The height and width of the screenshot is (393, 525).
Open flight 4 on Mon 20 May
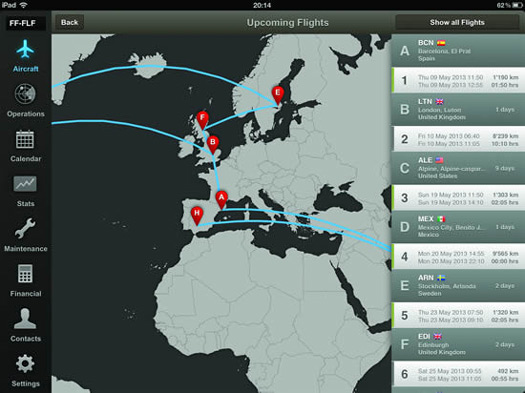tap(458, 257)
